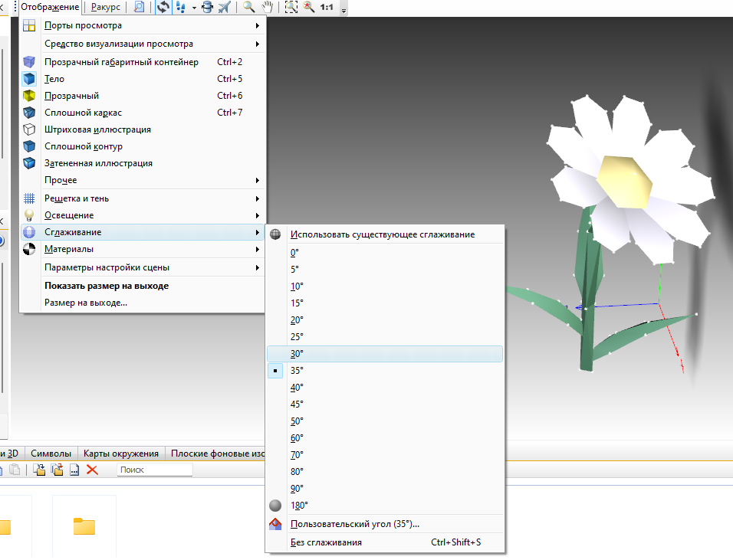
Task: Activate the airplane fly-through tool
Action: [x=225, y=7]
